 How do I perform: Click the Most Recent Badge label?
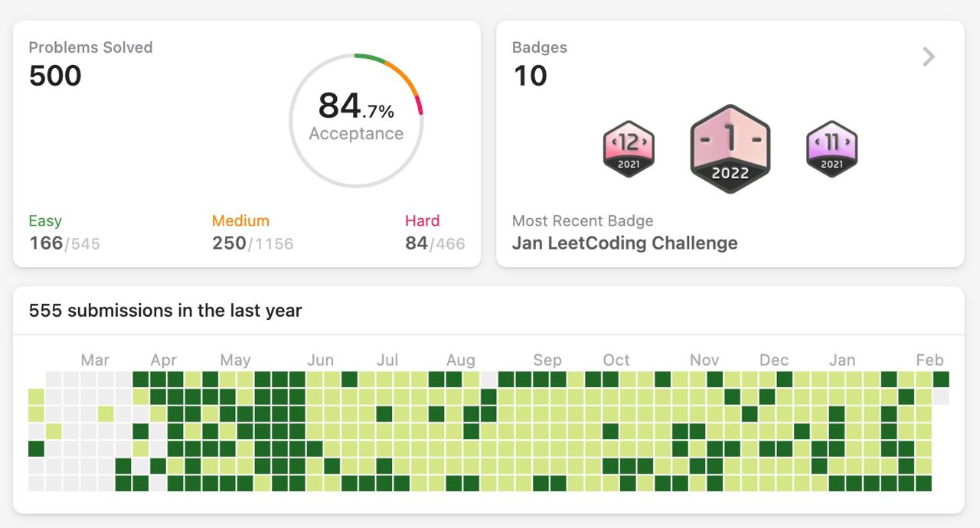pyautogui.click(x=583, y=221)
